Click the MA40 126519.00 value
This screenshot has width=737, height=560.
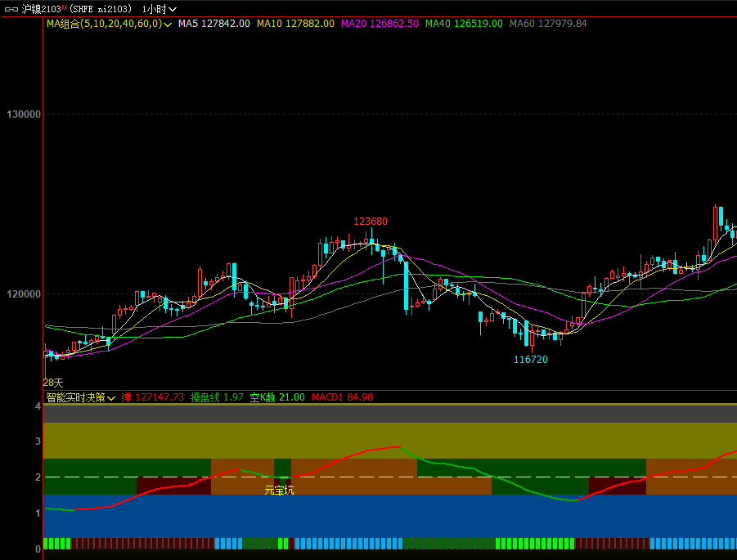pyautogui.click(x=464, y=24)
